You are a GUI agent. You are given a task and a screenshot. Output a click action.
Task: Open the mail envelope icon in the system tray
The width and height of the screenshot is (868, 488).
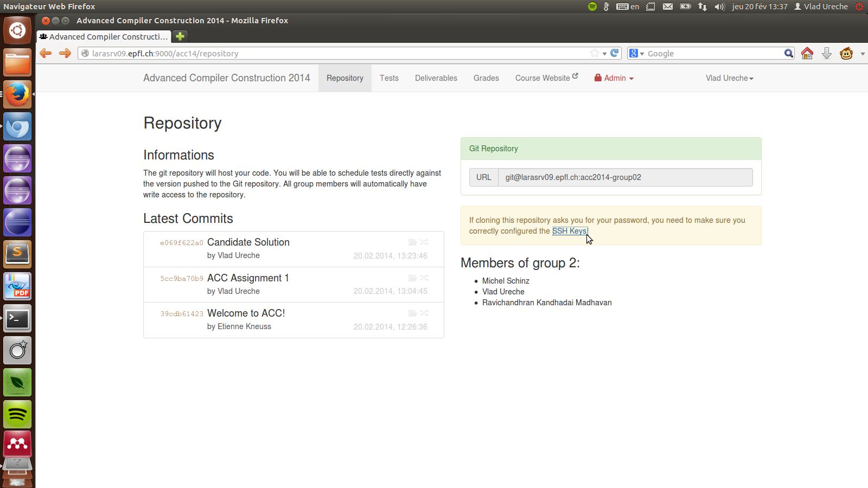(668, 7)
